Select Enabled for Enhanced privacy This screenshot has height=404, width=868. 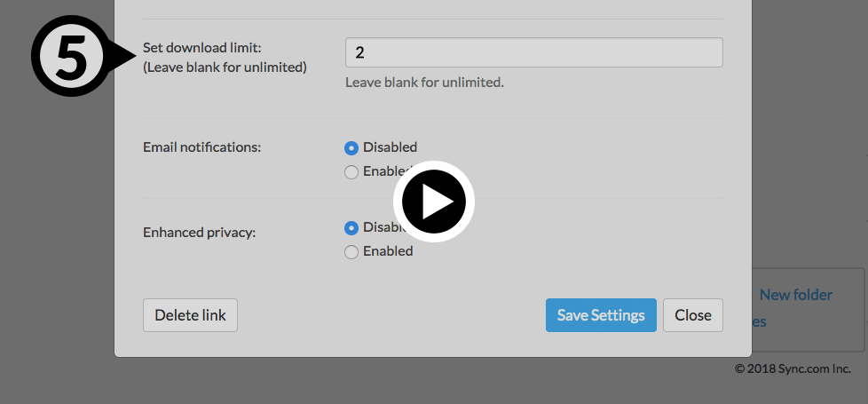351,252
